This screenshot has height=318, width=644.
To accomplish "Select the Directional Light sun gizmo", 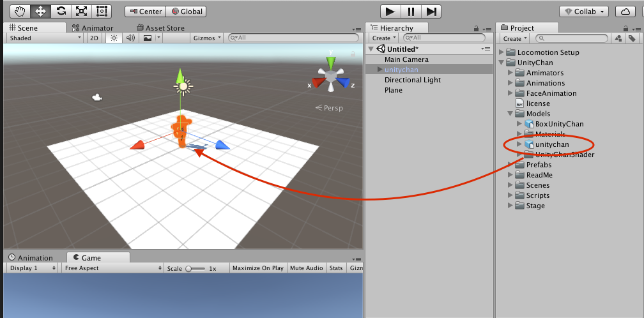I will pos(183,86).
